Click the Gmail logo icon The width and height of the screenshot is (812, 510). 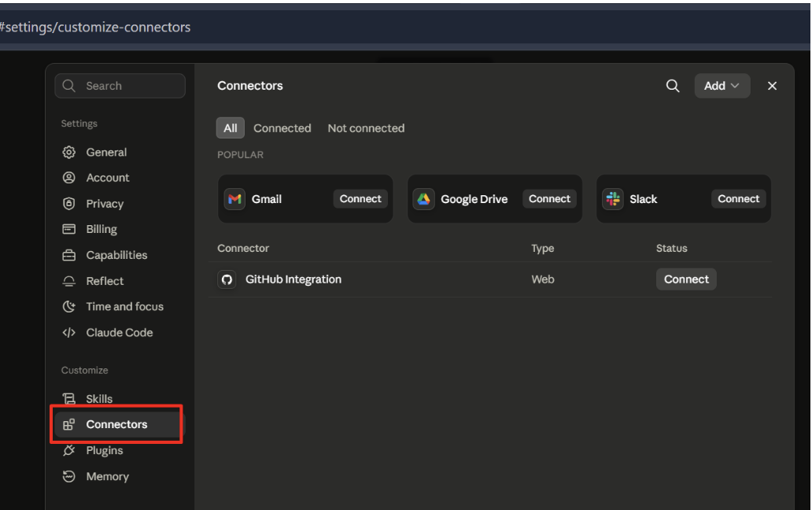[x=234, y=199]
